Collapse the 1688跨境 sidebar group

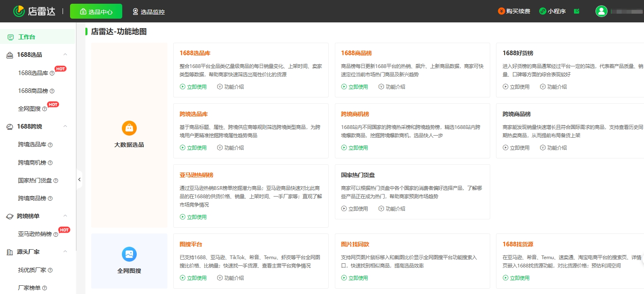point(65,126)
